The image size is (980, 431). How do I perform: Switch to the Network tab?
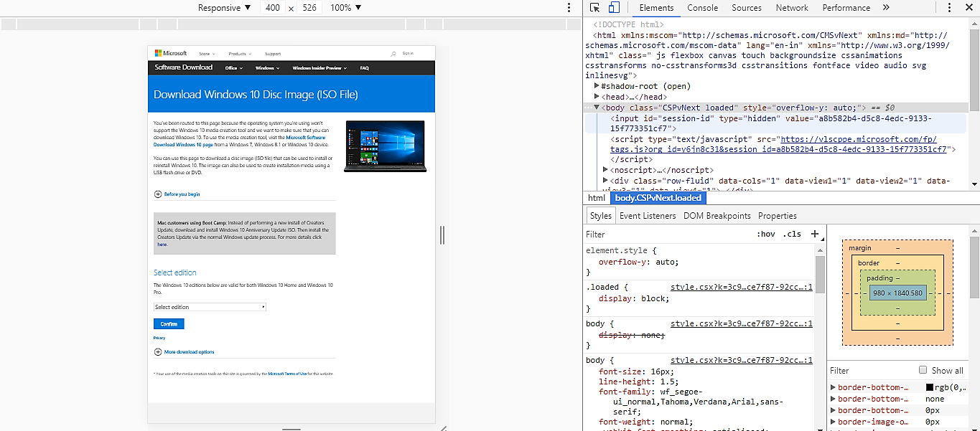[x=792, y=8]
